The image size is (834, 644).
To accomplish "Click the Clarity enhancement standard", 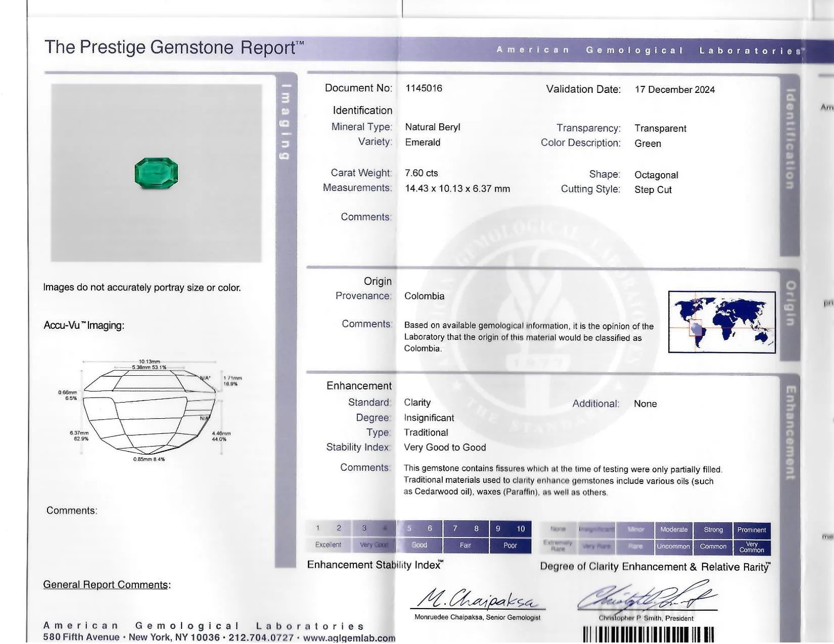I will pos(417,403).
